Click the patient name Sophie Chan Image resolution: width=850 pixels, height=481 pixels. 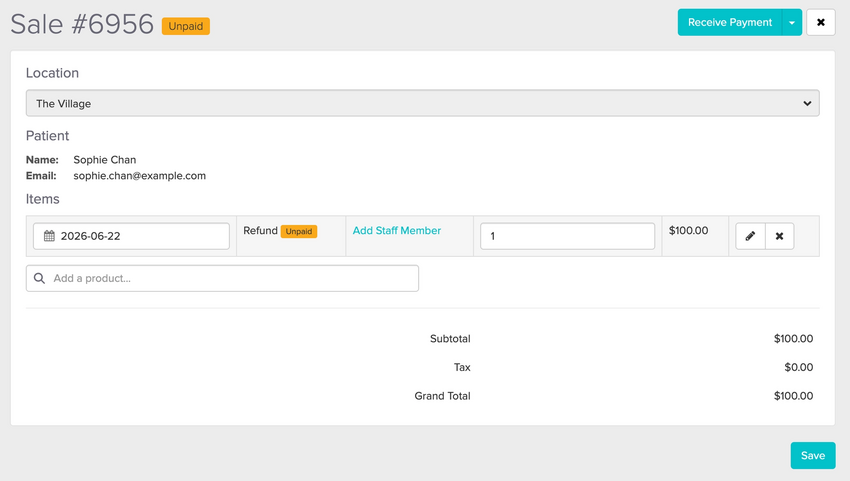tap(105, 160)
